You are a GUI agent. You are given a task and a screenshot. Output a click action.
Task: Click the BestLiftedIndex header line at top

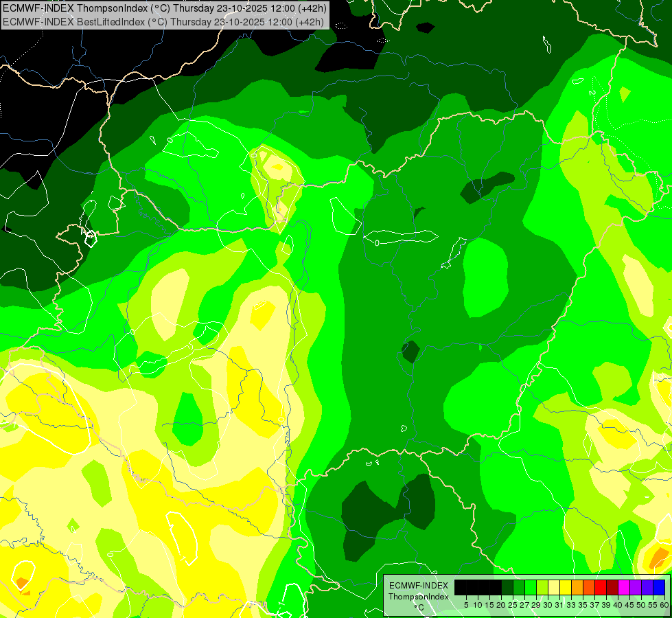point(163,21)
